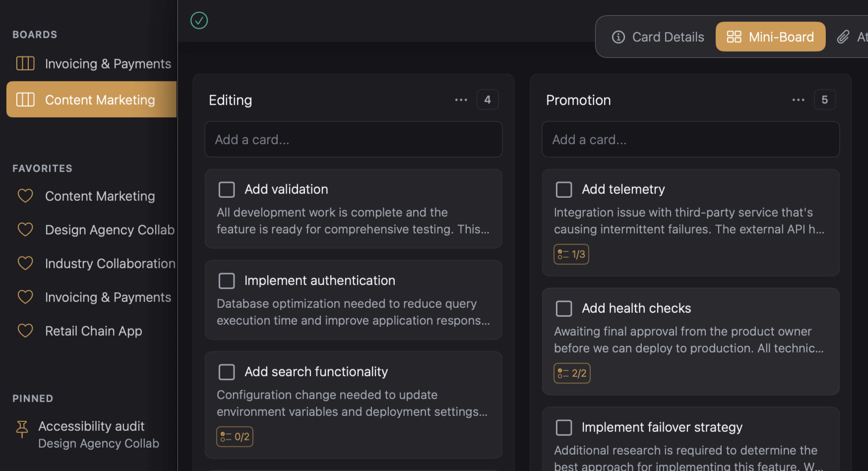Click the Add a card field in Editing
The height and width of the screenshot is (471, 868).
pos(353,139)
